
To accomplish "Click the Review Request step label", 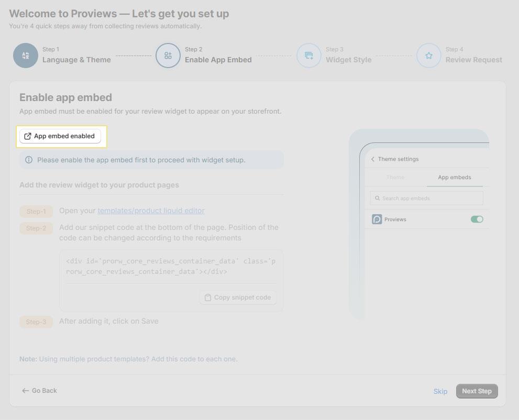I will (x=473, y=60).
